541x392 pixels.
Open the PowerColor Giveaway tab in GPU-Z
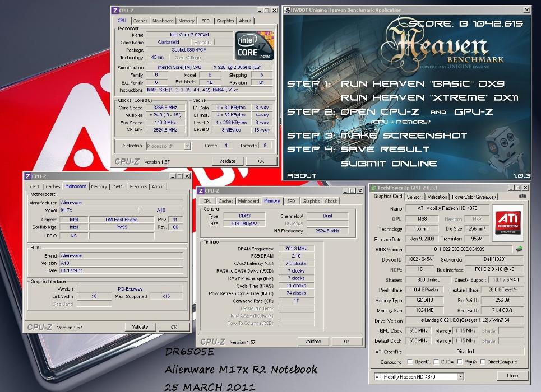coord(474,197)
